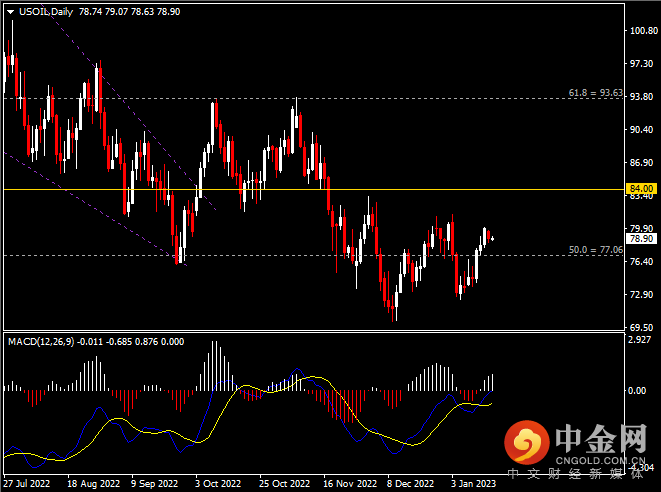Click the USOIL Daily chart title

coord(46,9)
